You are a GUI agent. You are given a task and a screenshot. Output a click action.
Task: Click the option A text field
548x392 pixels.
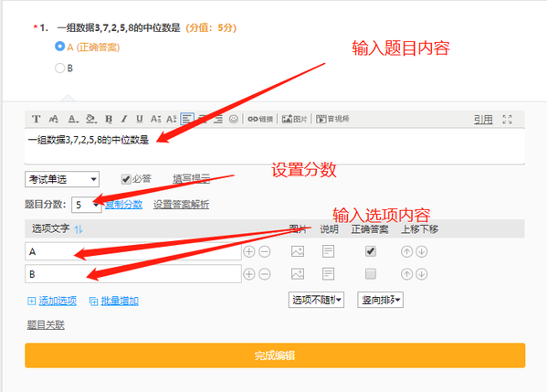click(x=132, y=251)
